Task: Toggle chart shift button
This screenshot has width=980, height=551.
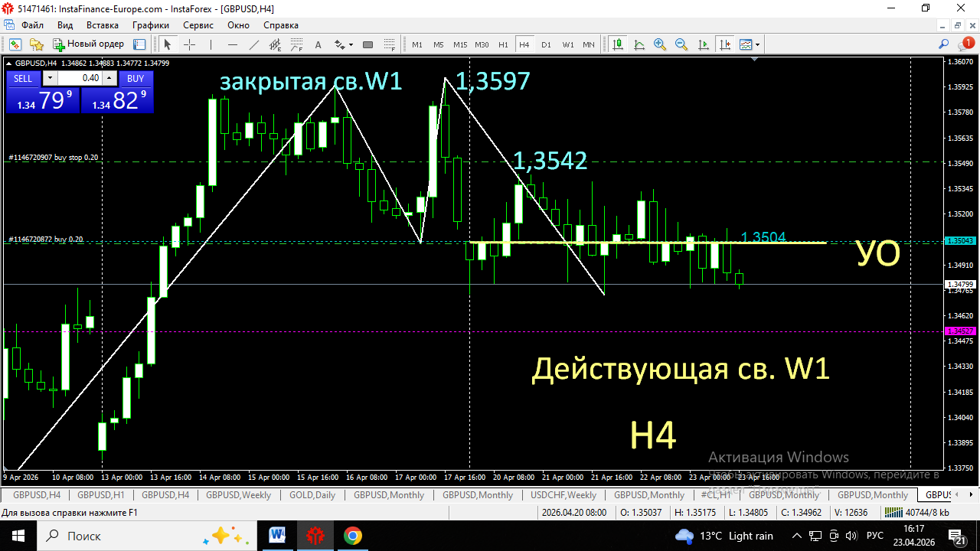Action: (x=724, y=44)
